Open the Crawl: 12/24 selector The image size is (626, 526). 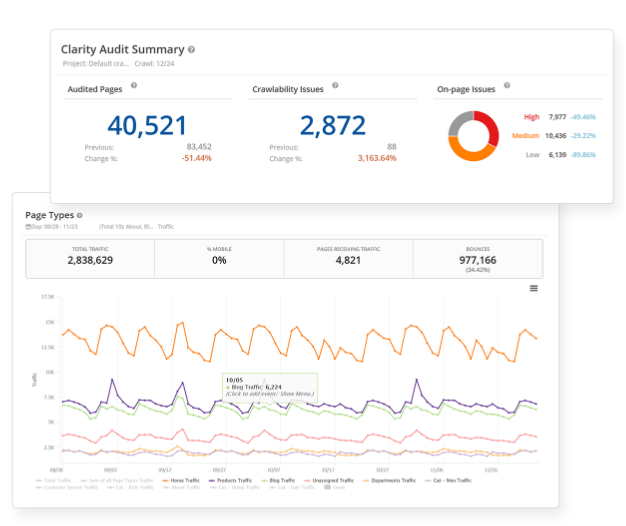(x=155, y=63)
